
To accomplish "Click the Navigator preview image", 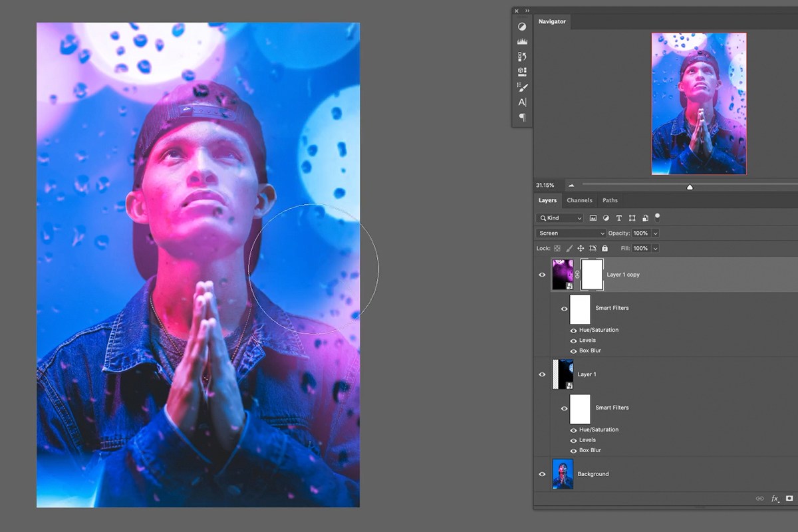I will 699,104.
